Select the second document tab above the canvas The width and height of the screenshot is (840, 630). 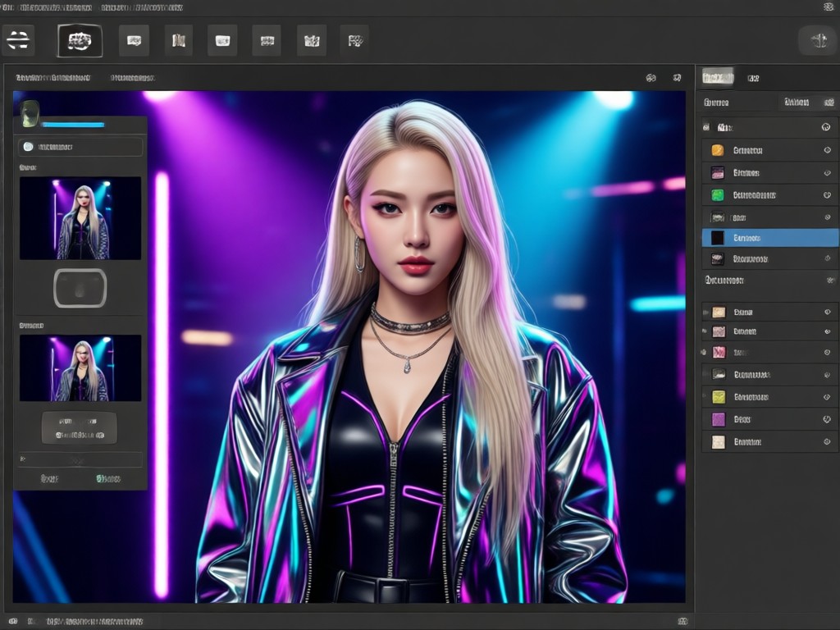point(132,78)
